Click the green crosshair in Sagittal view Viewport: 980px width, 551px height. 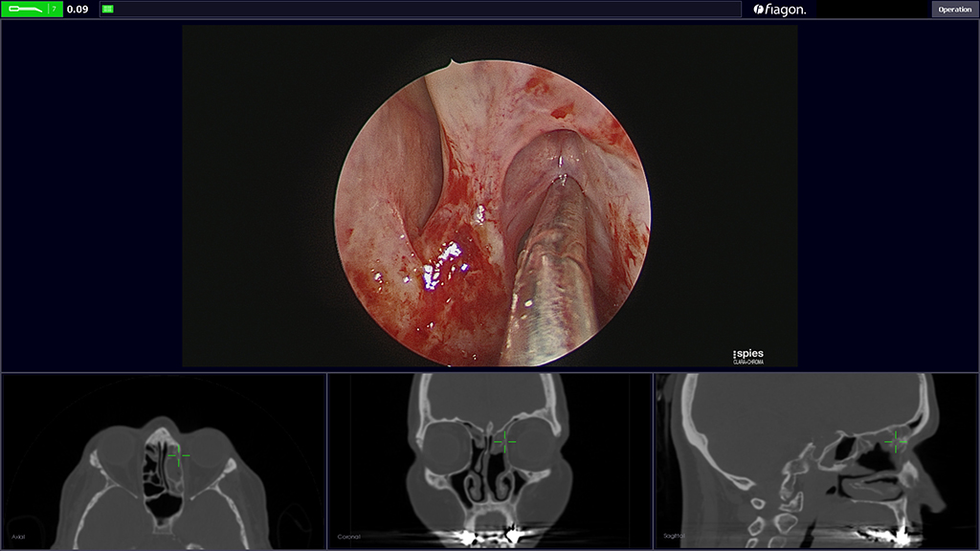coord(897,441)
